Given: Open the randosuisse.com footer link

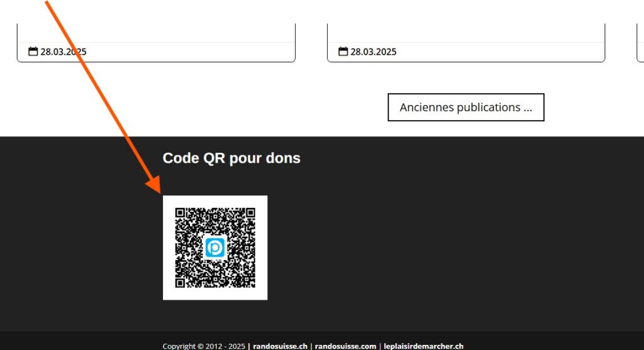Looking at the screenshot, I should tap(345, 346).
